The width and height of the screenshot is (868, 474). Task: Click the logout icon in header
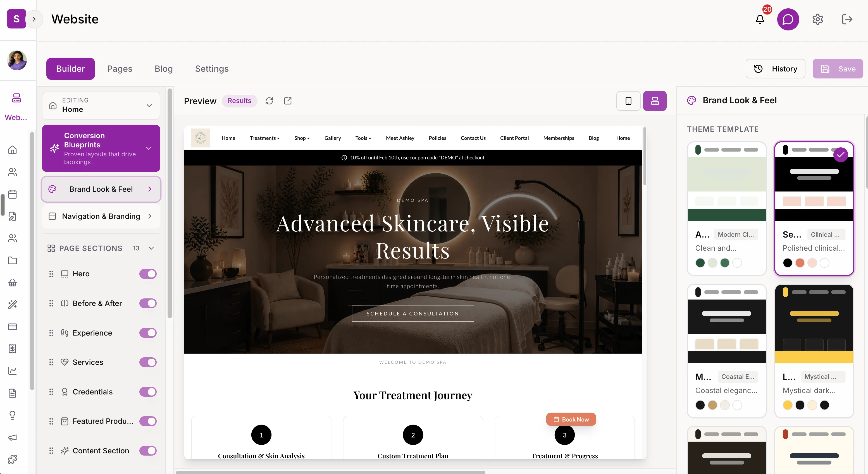(x=847, y=19)
